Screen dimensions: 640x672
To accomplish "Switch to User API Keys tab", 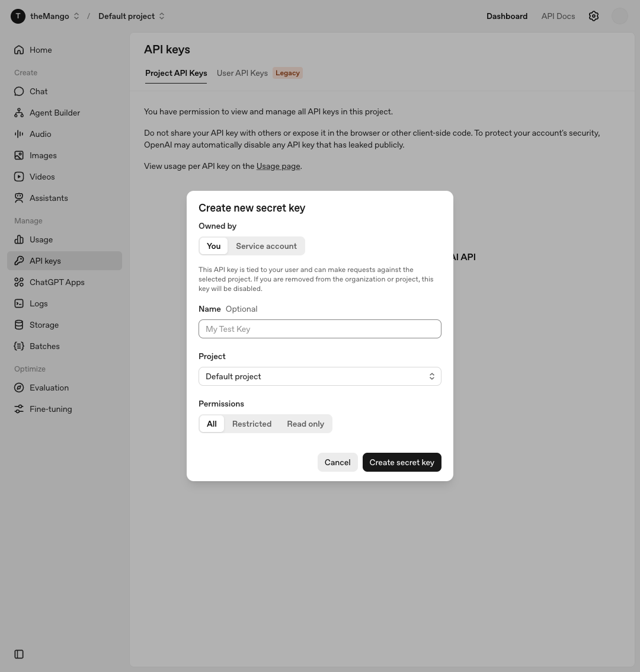I will 242,73.
